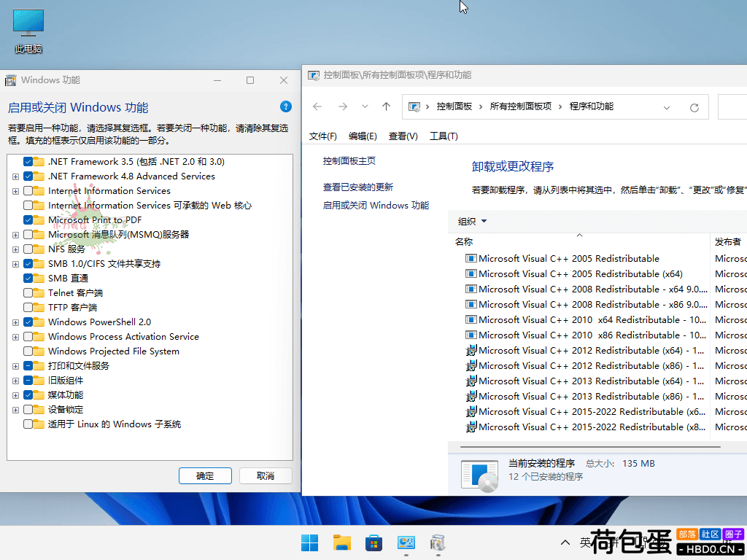Toggle Windows PowerShell 2.0 checkbox
The image size is (747, 560).
pos(28,322)
